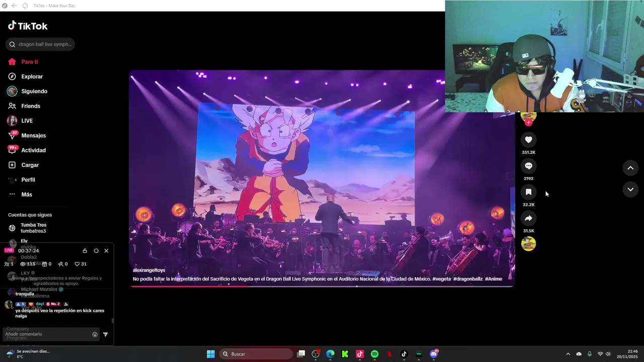Open the LIVE section in the sidebar
The image size is (644, 362).
(x=20, y=121)
